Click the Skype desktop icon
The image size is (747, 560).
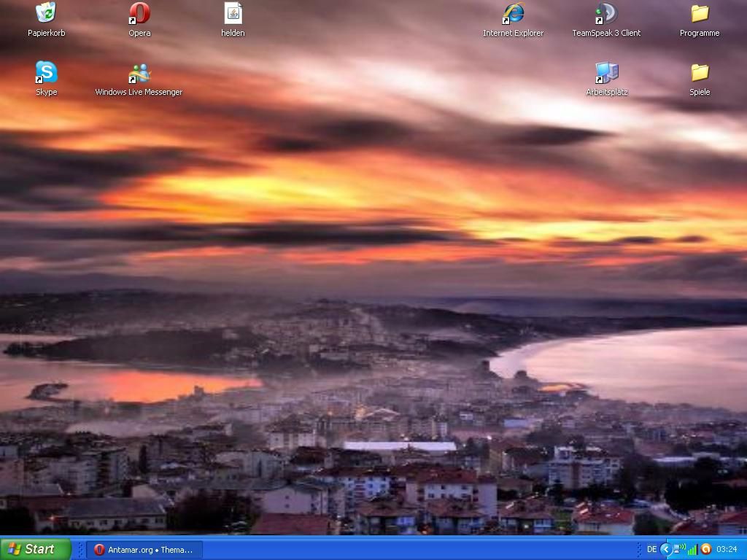46,73
